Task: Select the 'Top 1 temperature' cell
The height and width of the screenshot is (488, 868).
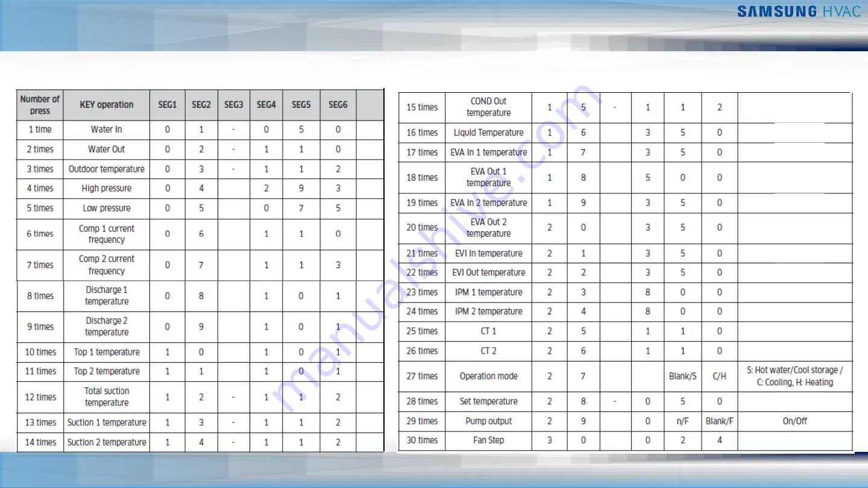Action: [x=107, y=352]
